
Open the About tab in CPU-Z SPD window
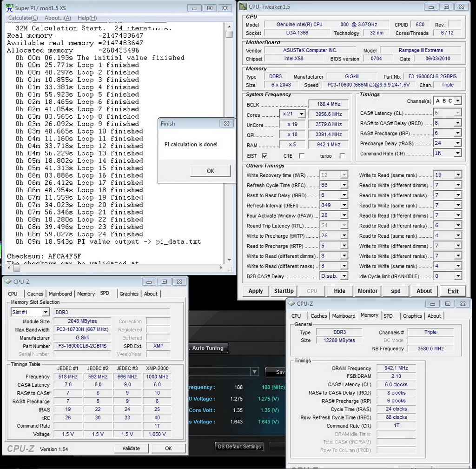151,294
